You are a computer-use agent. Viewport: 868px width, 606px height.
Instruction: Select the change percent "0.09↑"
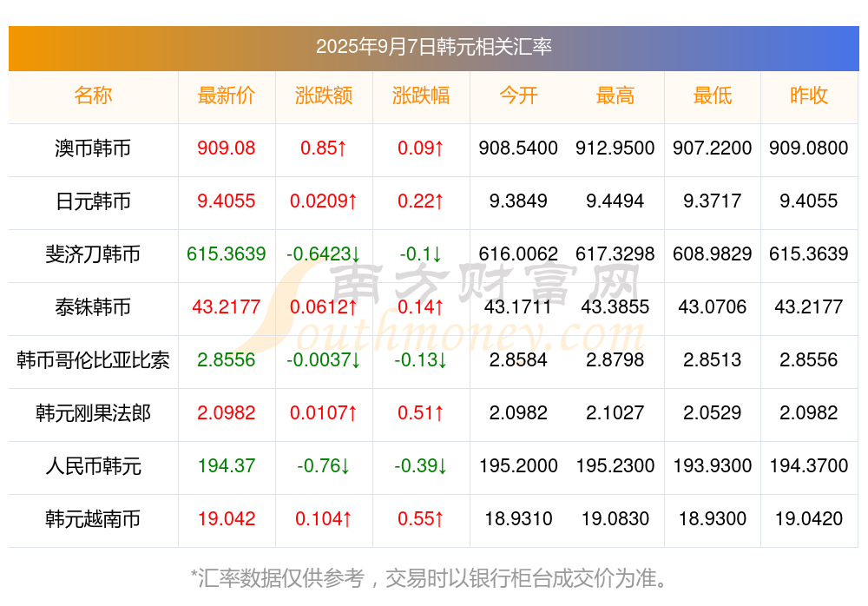421,148
